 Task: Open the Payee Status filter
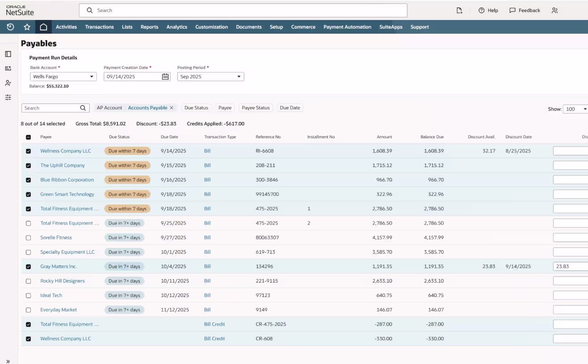[x=256, y=108]
